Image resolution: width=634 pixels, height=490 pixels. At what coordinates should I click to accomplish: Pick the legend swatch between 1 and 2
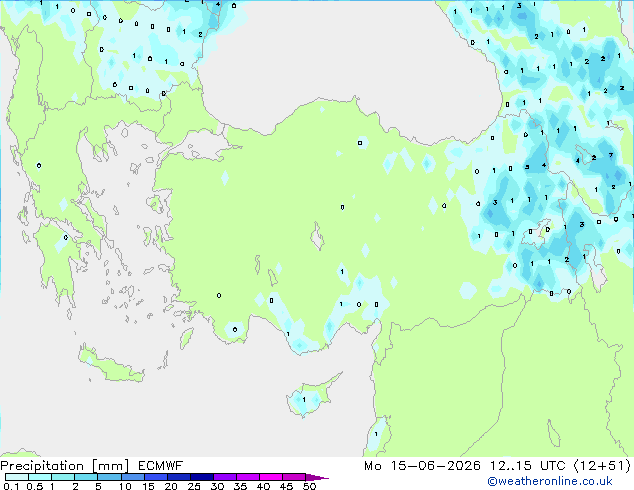coord(63,477)
